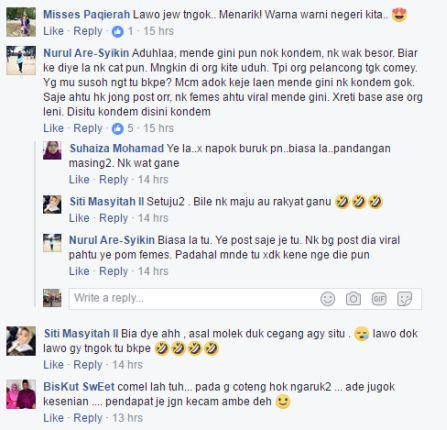Attach a photo using camera icon
The height and width of the screenshot is (430, 447).
point(353,299)
